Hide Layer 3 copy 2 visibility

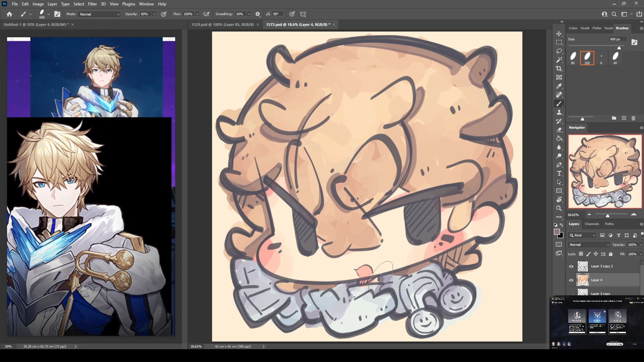pos(571,266)
